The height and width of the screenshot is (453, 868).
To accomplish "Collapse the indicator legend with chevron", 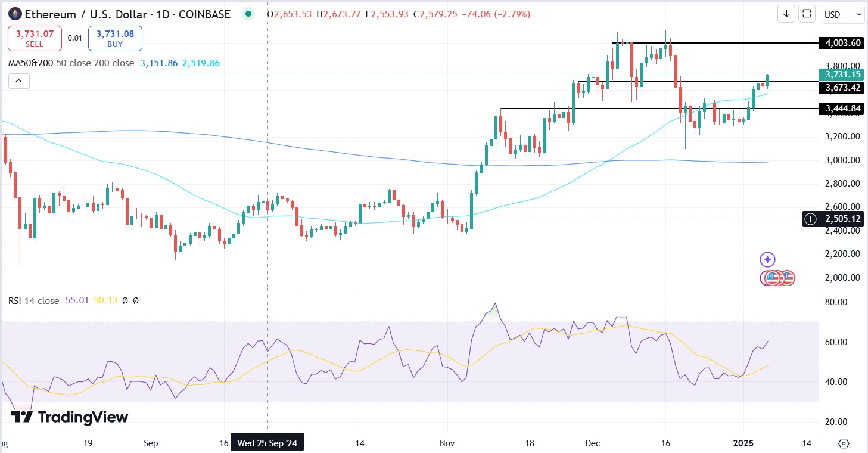I will (19, 82).
